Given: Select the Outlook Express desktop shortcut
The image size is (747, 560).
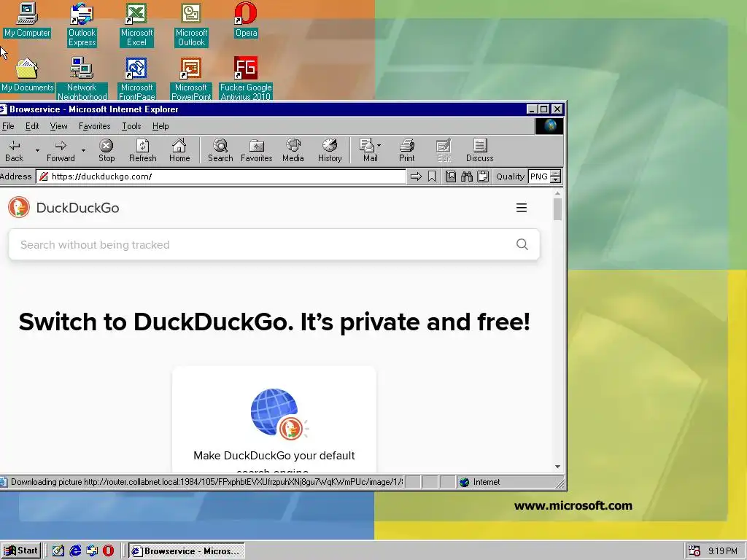Looking at the screenshot, I should tap(82, 25).
